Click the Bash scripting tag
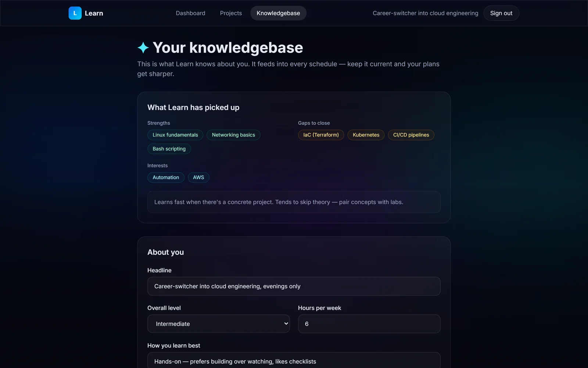 [169, 149]
